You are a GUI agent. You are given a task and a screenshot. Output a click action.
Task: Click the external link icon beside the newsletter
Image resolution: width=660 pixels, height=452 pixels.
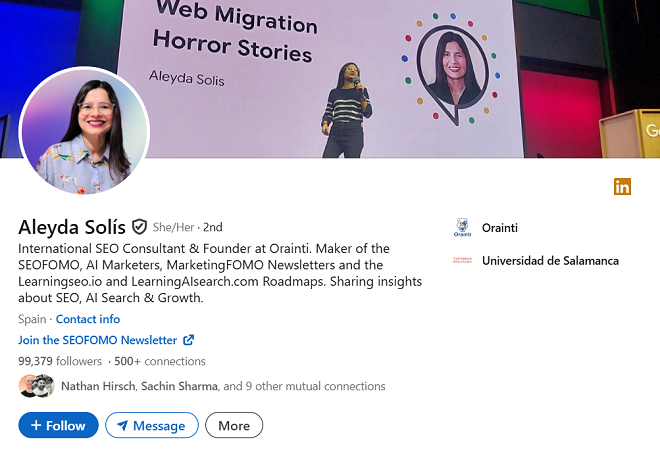[189, 340]
